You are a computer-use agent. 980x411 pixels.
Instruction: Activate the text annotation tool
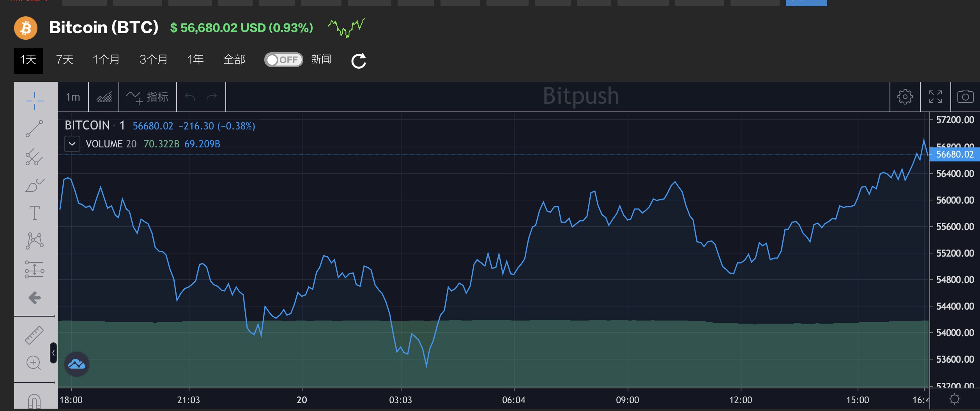pyautogui.click(x=34, y=213)
